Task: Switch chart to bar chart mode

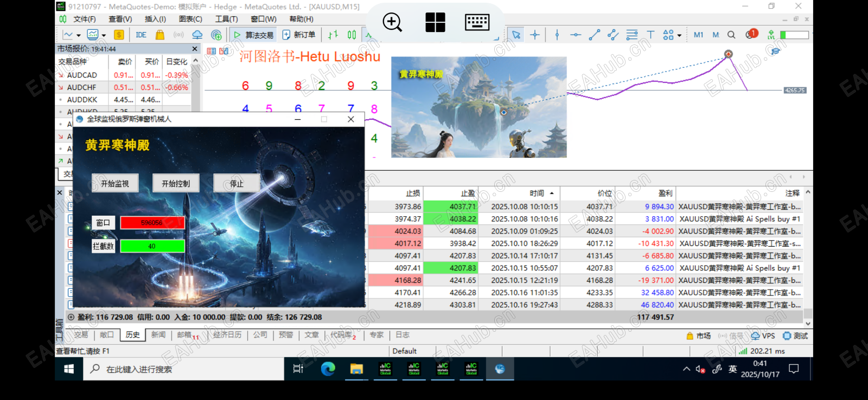Action: coord(333,35)
